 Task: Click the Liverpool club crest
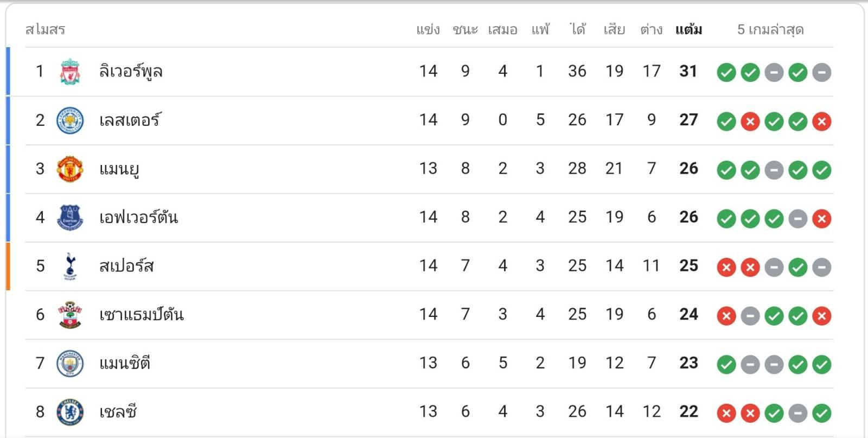pos(70,72)
